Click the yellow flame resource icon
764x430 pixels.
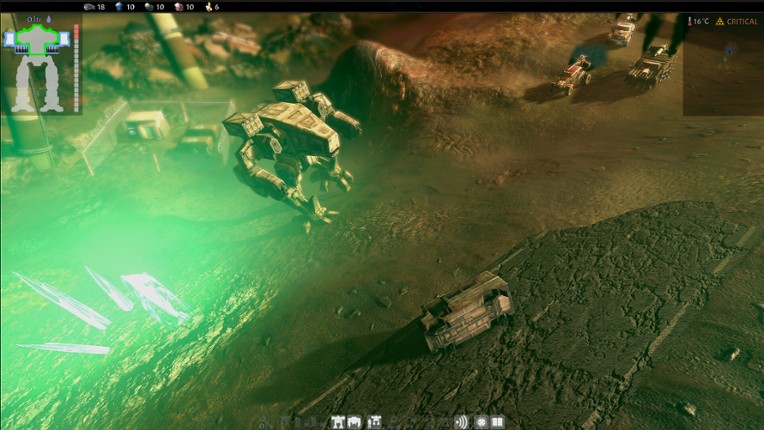coord(207,6)
